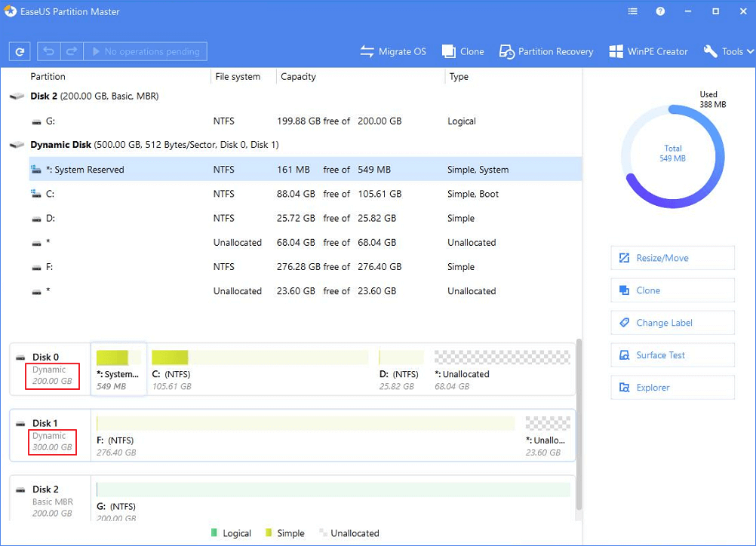Viewport: 756px width, 546px height.
Task: Click the WinPE Creator windows icon
Action: point(616,51)
